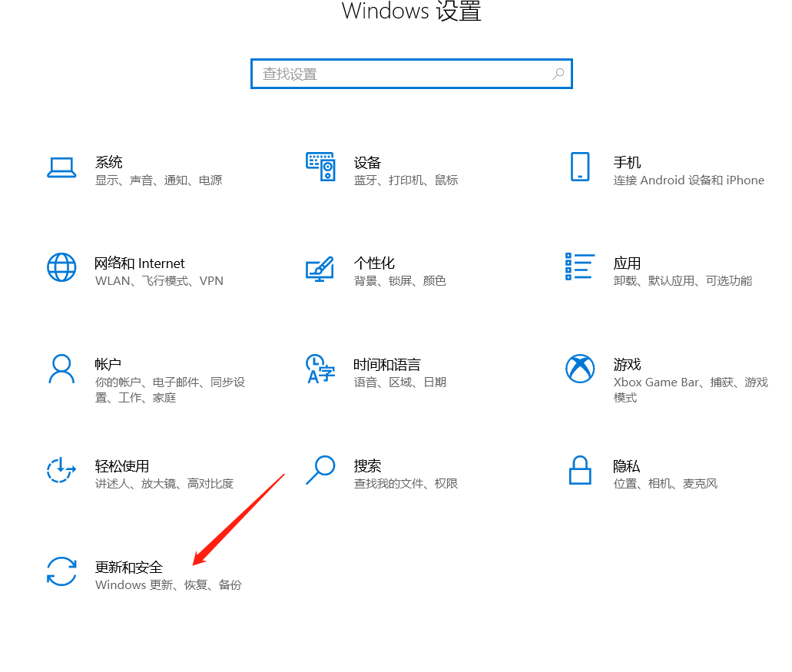Viewport: 792px width, 672px height.
Task: Click the Xbox Gaming icon
Action: click(x=580, y=369)
